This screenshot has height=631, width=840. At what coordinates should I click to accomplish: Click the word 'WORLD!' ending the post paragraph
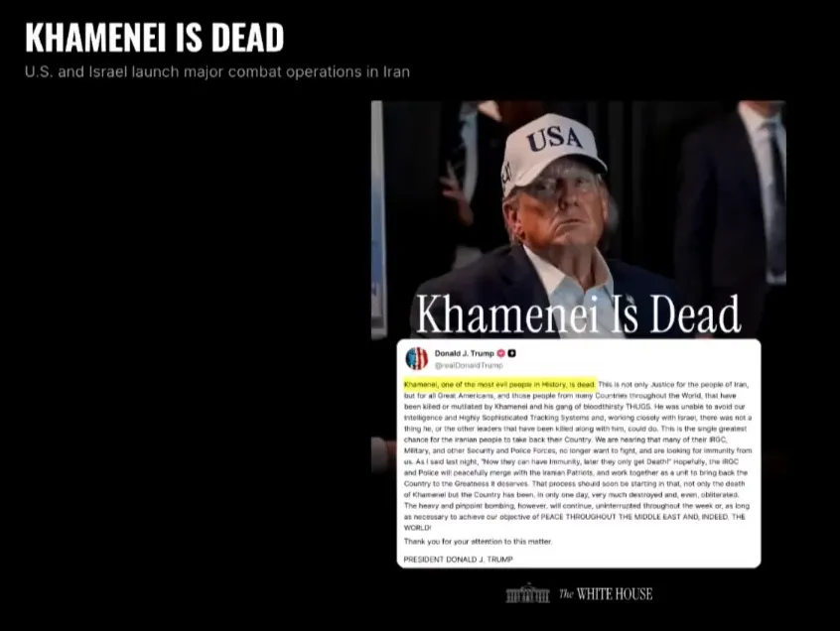(x=417, y=528)
